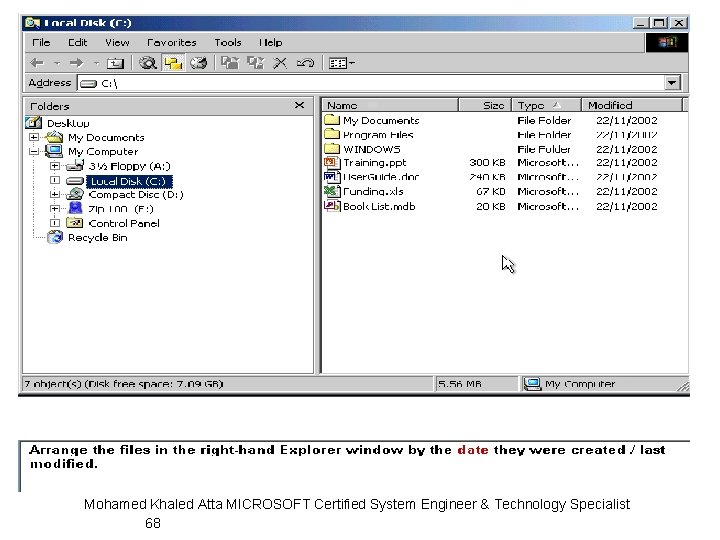Screen dimensions: 720x540
Task: Open the View menu
Action: (117, 42)
